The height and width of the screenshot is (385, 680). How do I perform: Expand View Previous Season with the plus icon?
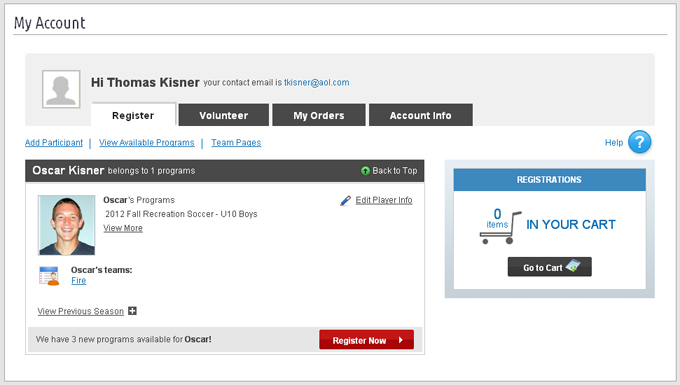(x=133, y=311)
